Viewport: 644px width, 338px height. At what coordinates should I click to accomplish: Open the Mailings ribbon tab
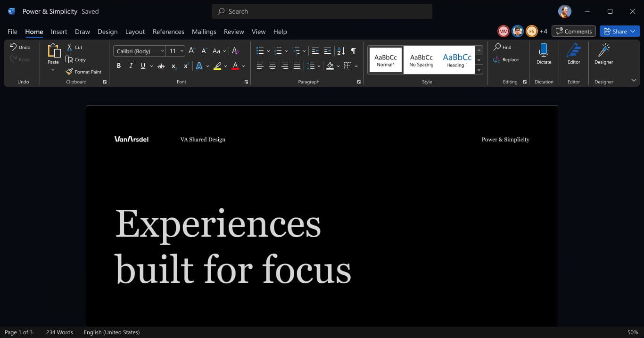[204, 32]
